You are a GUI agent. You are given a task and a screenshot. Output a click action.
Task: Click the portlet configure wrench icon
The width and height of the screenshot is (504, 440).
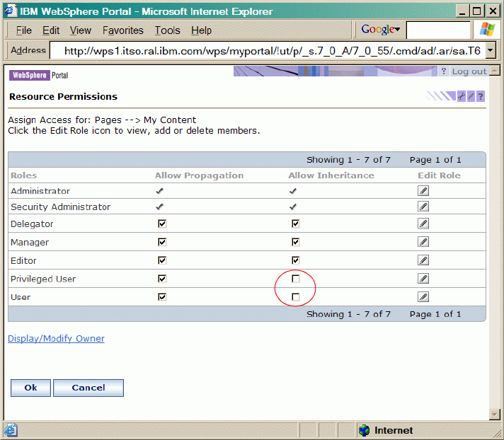[461, 96]
